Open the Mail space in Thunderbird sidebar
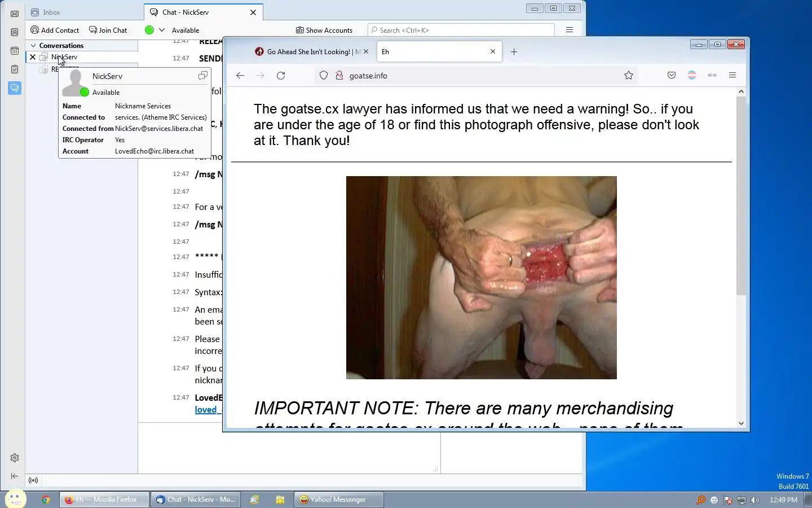Viewport: 812px width, 508px height. [x=15, y=14]
